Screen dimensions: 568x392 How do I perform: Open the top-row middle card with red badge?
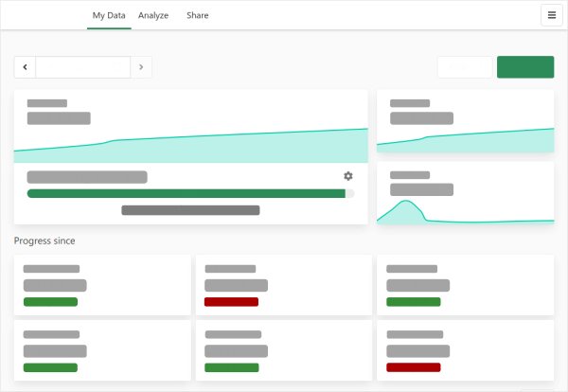tap(283, 285)
